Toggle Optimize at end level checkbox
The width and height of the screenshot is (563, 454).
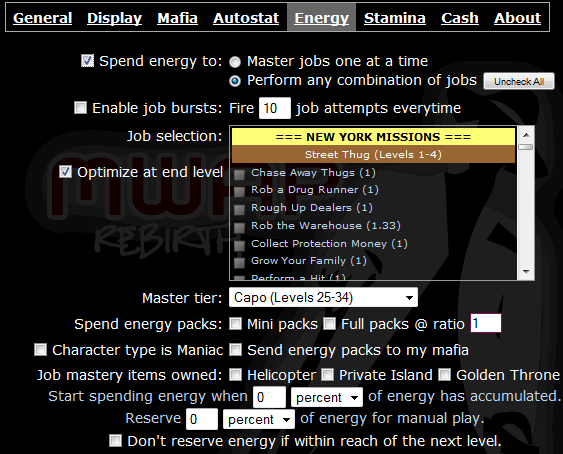[65, 172]
